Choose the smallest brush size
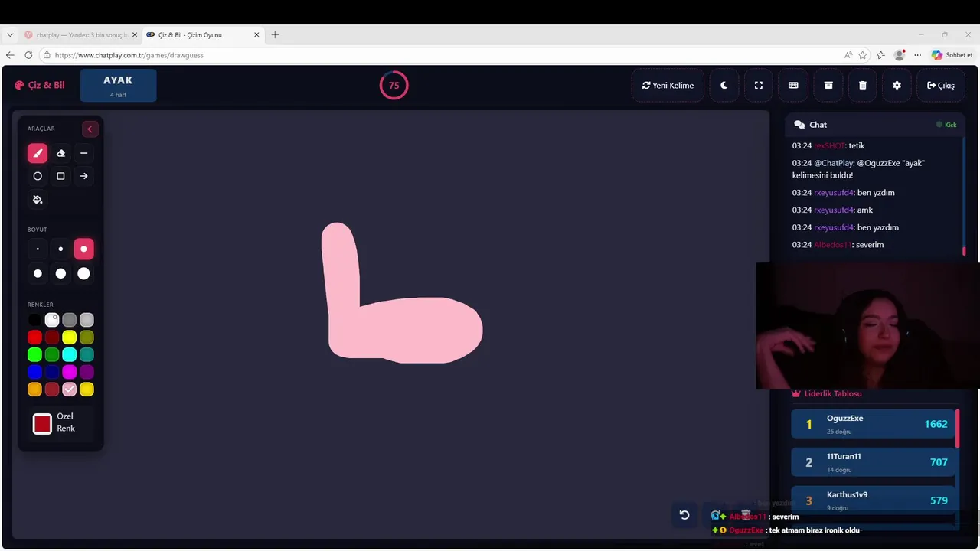 click(38, 249)
